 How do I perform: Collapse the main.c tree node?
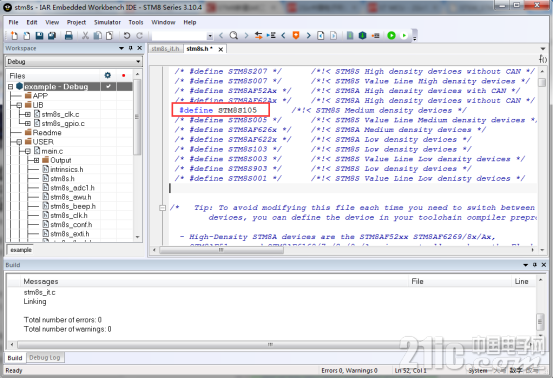[x=28, y=151]
